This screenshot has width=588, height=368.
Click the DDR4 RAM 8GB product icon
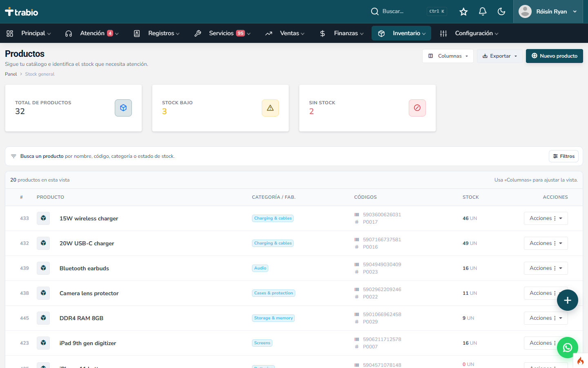pyautogui.click(x=43, y=318)
